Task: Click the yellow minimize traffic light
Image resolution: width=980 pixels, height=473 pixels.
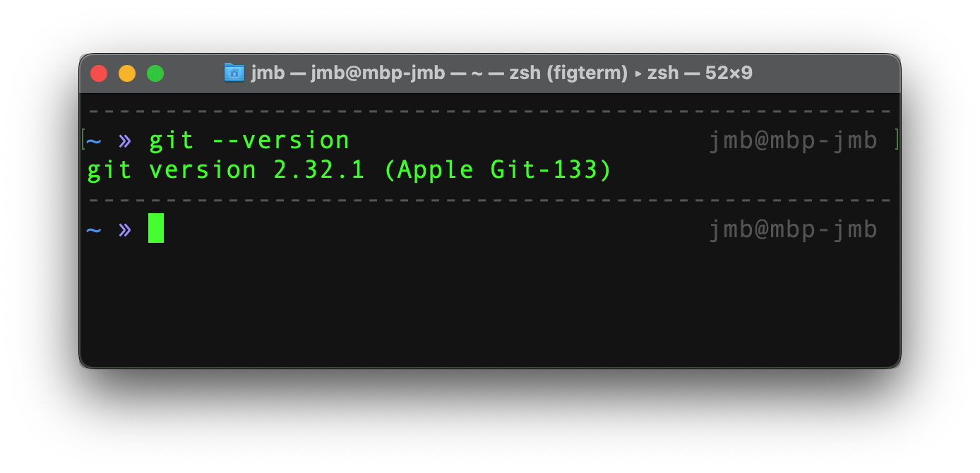Action: tap(127, 73)
